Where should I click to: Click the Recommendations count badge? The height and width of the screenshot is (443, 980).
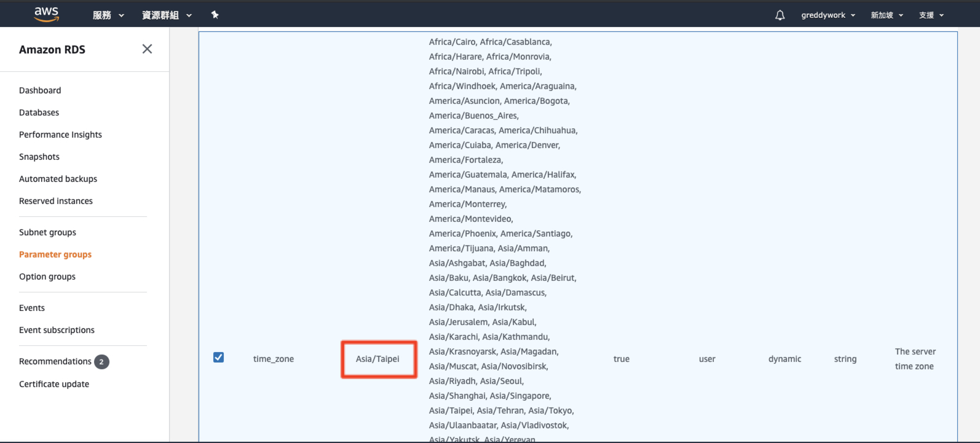point(101,362)
